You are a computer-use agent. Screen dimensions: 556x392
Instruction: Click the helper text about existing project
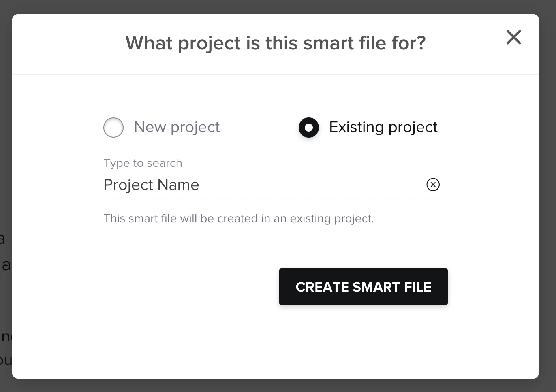[x=238, y=219]
